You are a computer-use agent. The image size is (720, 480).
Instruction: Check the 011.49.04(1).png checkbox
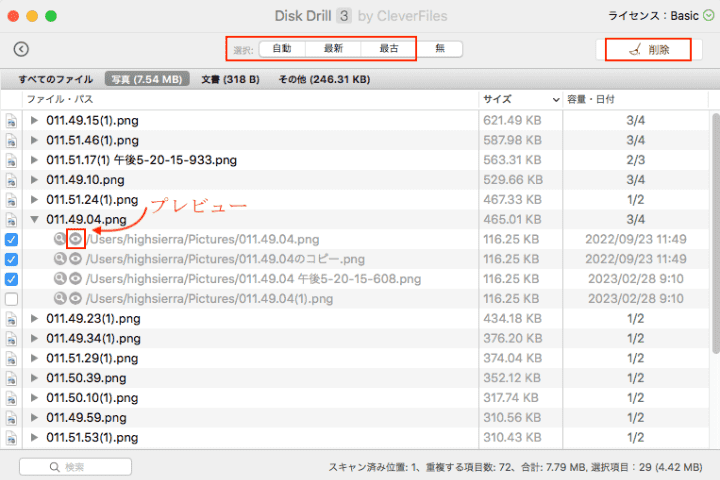click(11, 299)
